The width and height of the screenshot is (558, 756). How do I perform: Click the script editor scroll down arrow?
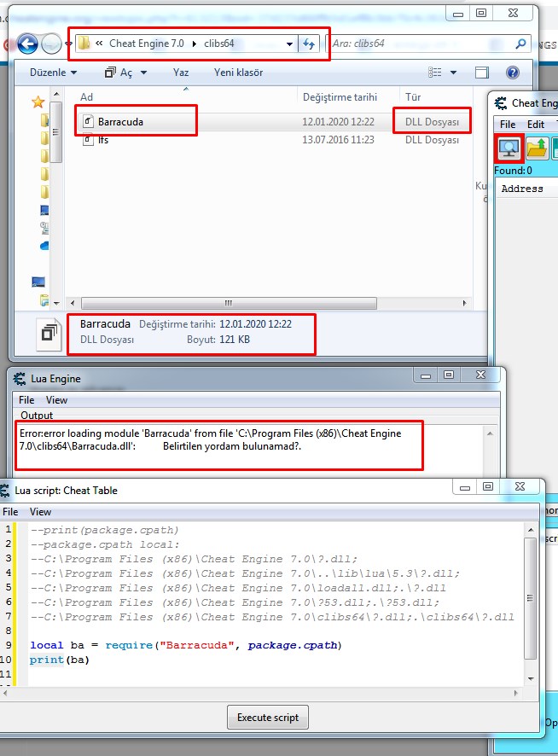(x=531, y=679)
